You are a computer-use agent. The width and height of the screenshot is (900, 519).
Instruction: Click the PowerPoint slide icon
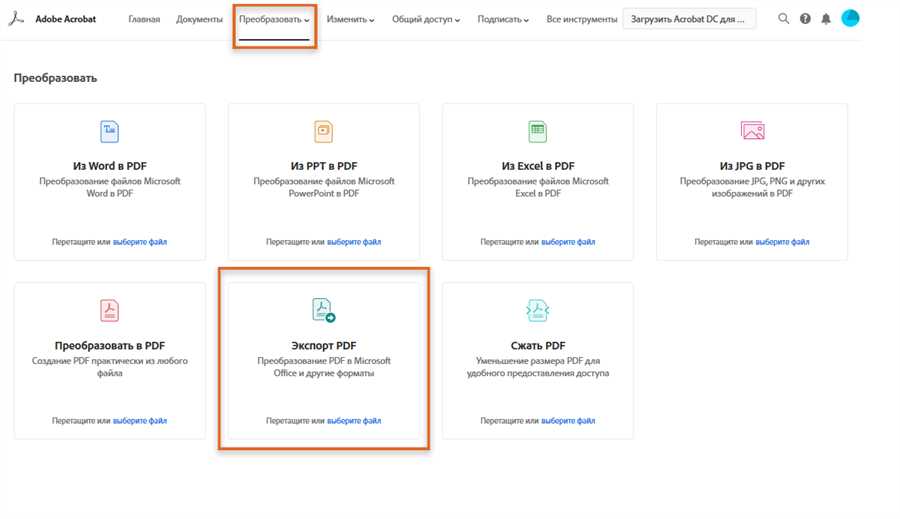323,131
